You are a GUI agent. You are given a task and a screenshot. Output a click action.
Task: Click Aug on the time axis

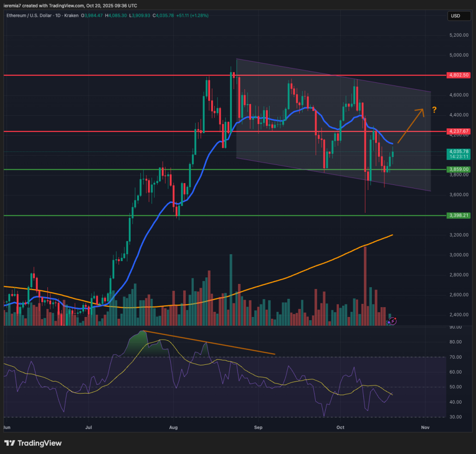173,426
